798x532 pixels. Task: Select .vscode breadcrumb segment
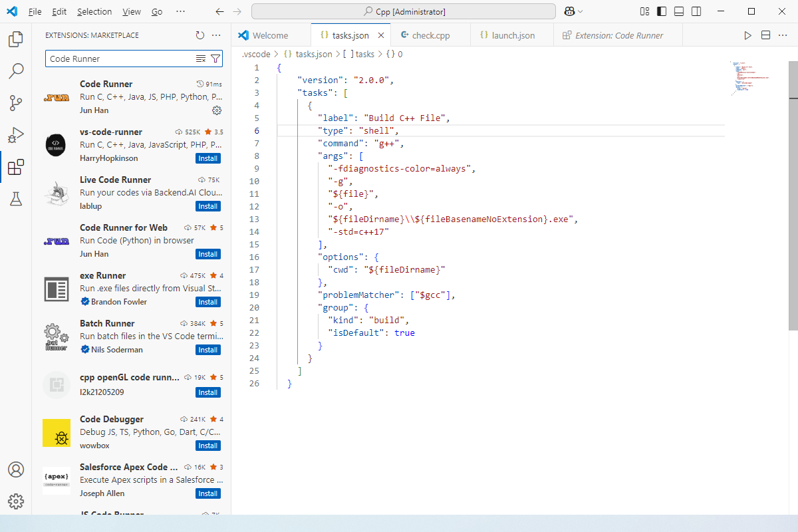(x=257, y=55)
